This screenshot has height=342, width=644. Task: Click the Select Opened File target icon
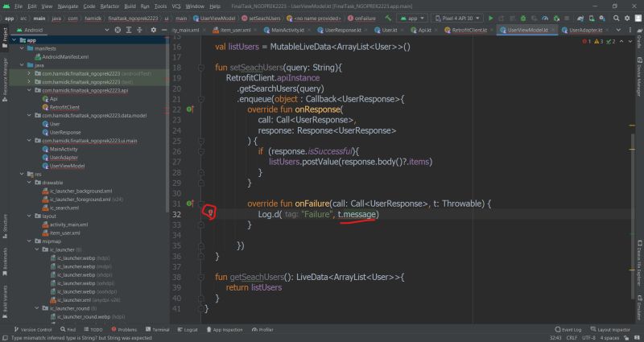118,30
